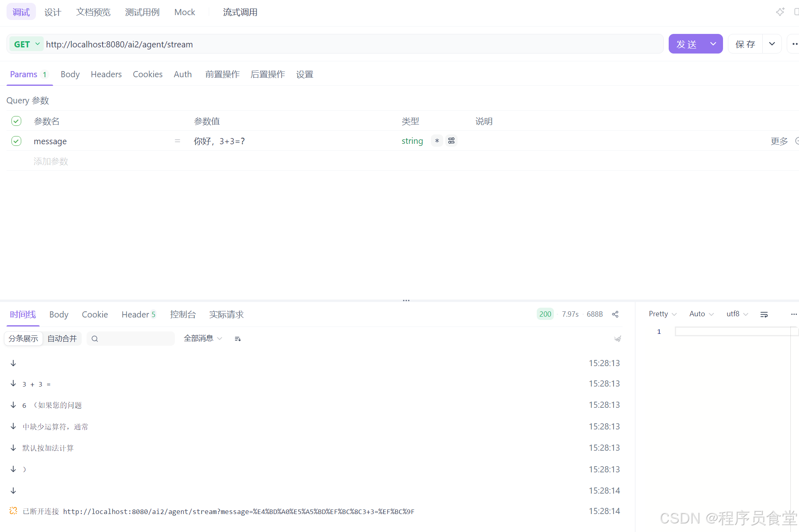Screen dimensions: 799x532
Task: Click the share icon next to 688B
Action: point(615,314)
